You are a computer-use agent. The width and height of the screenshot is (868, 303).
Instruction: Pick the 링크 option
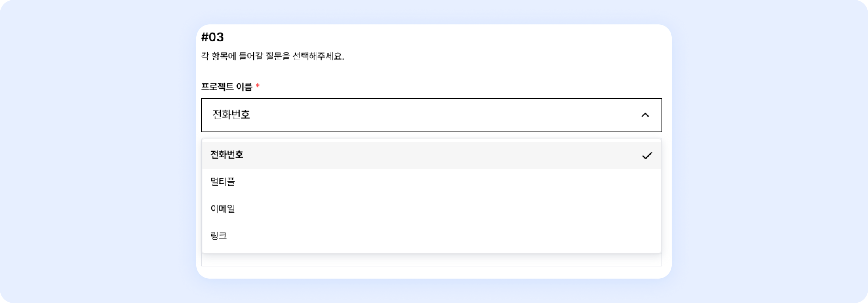(219, 236)
